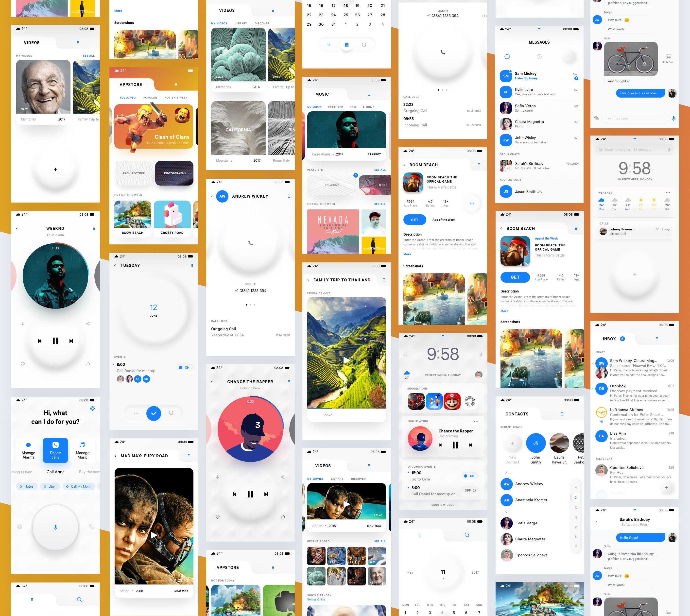Go back from Family Trip to Thailand
690x616 pixels.
coord(308,280)
